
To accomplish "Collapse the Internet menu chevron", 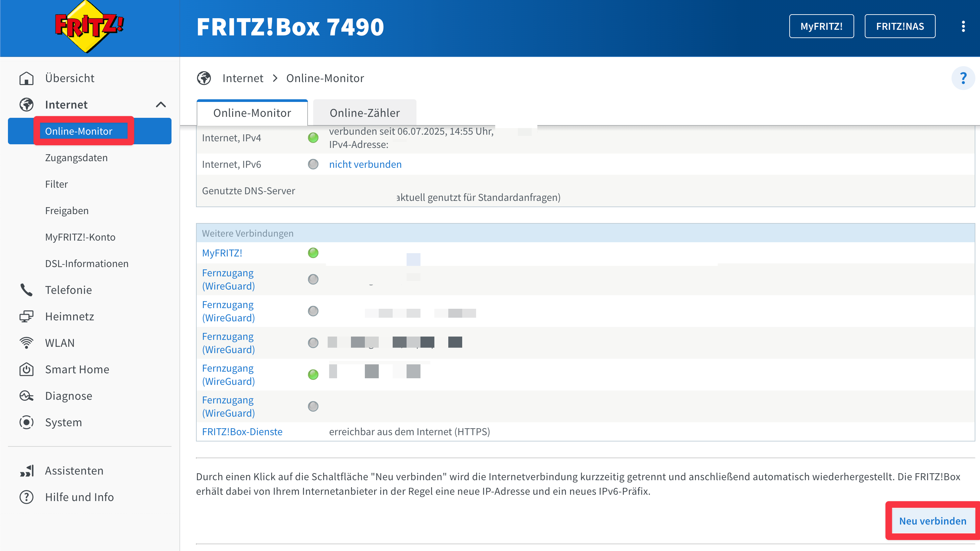I will point(161,105).
